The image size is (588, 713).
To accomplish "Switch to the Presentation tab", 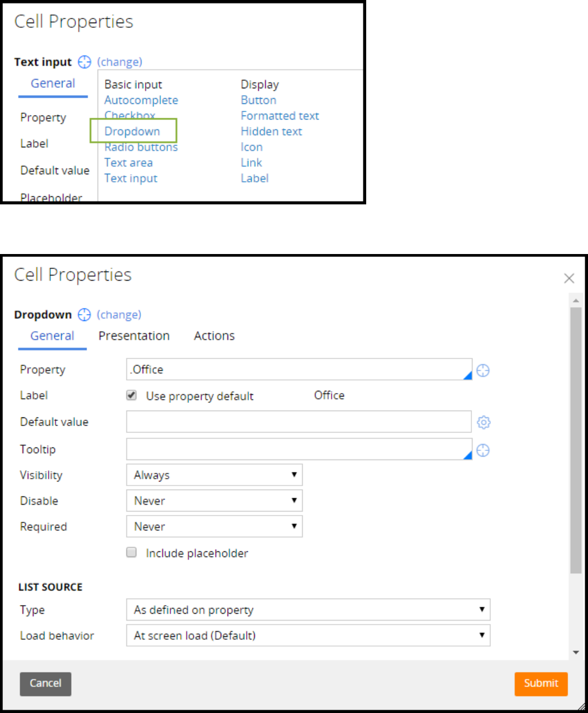I will (x=134, y=336).
